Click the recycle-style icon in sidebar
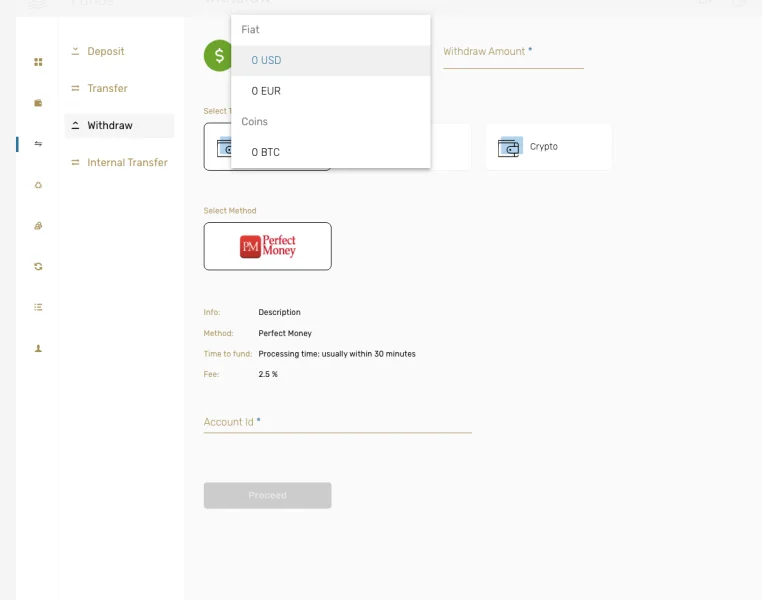 [x=38, y=185]
